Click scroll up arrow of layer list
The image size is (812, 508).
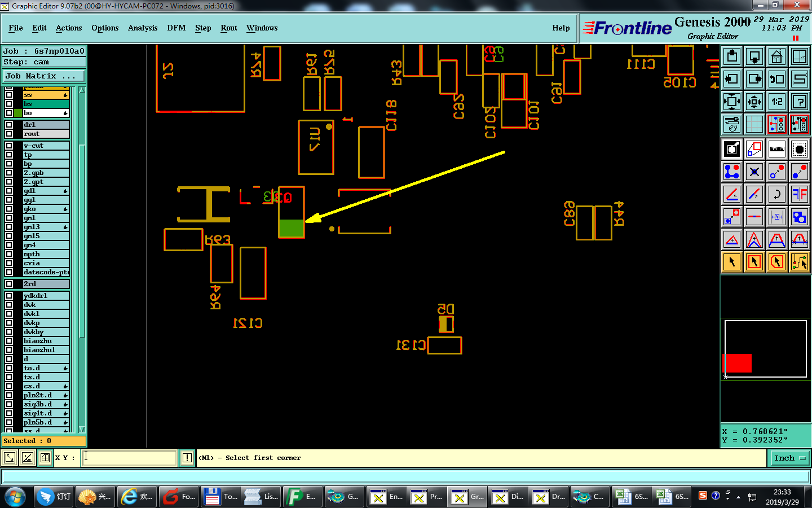[x=82, y=90]
